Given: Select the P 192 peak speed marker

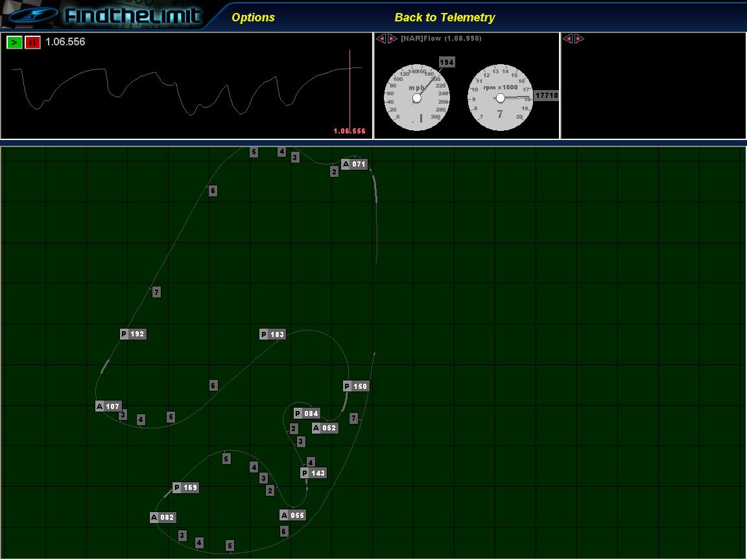Looking at the screenshot, I should (133, 334).
